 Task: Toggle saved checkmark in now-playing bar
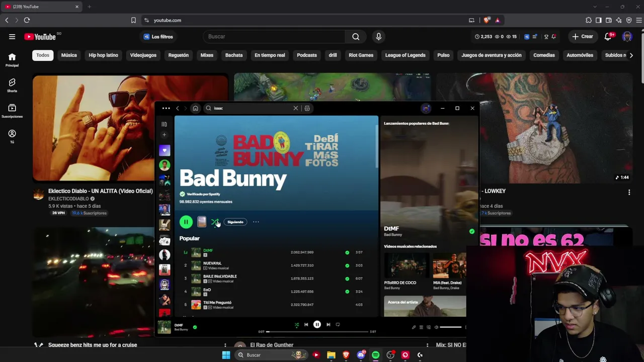click(x=195, y=327)
